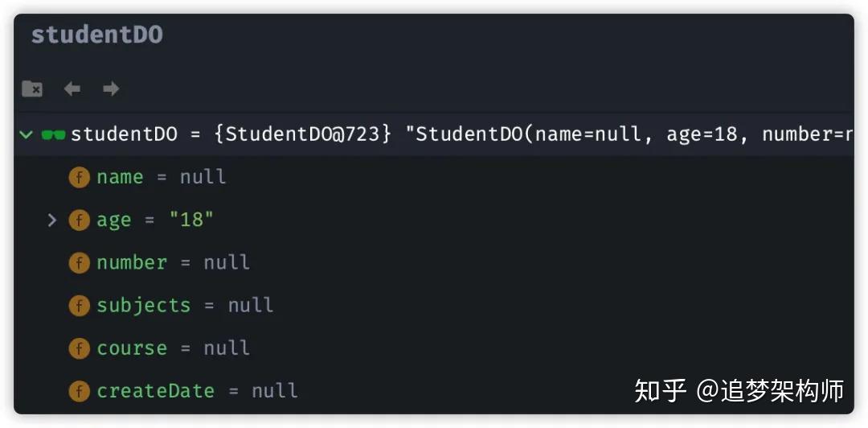The height and width of the screenshot is (428, 868).
Task: Select the name = null row
Action: pos(161,177)
